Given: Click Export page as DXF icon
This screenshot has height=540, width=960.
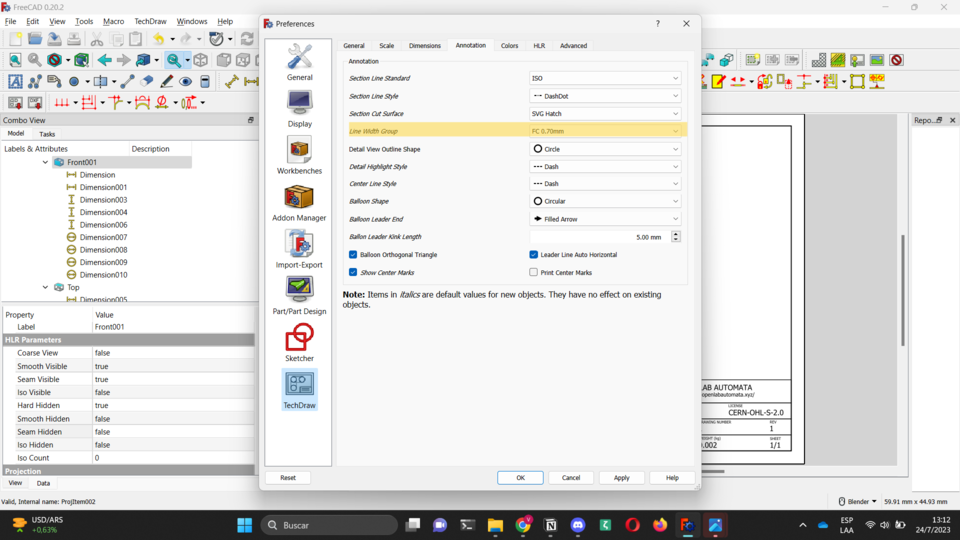Looking at the screenshot, I should point(35,102).
